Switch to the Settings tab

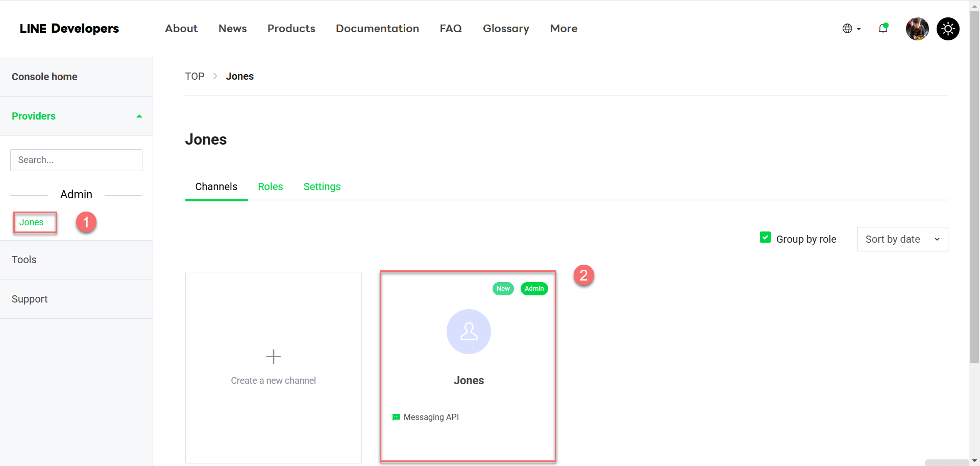coord(322,187)
